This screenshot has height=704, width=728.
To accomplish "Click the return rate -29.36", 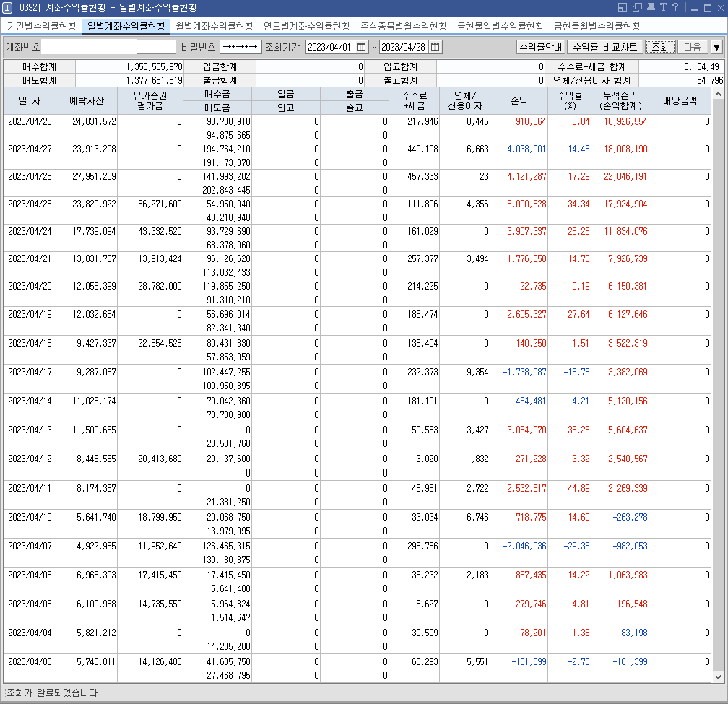I will coord(576,546).
